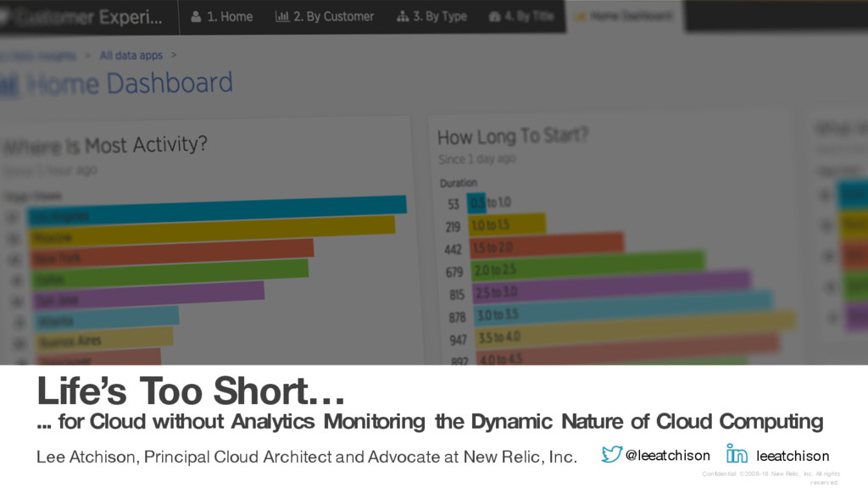Click the orange 1.5 to 2.0 duration bar

click(547, 247)
